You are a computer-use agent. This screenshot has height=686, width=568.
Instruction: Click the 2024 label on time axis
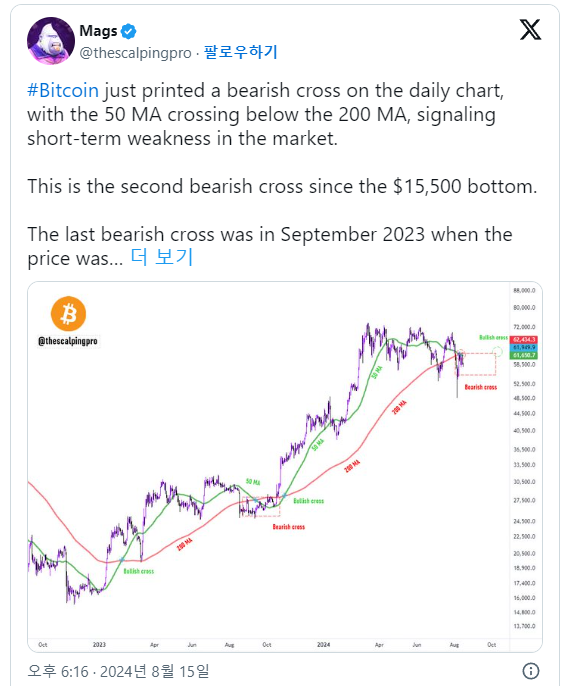click(x=323, y=644)
